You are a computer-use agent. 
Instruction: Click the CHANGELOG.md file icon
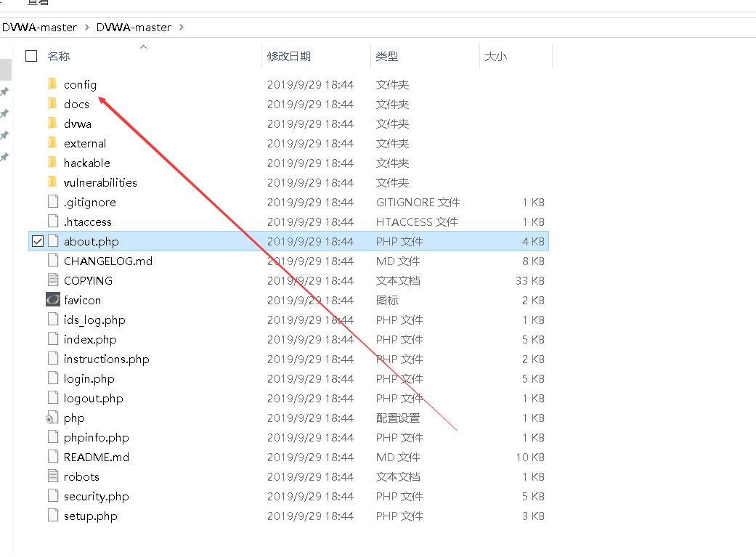(x=53, y=261)
